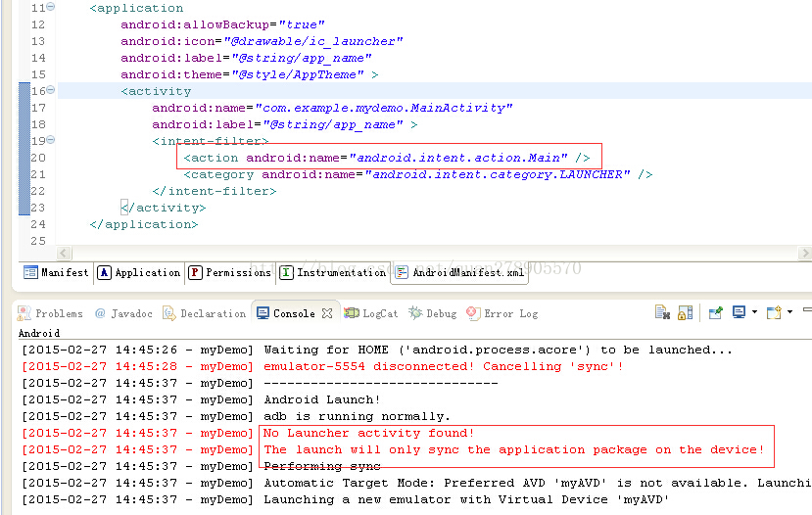Click the Console tab monitor icon

click(263, 313)
